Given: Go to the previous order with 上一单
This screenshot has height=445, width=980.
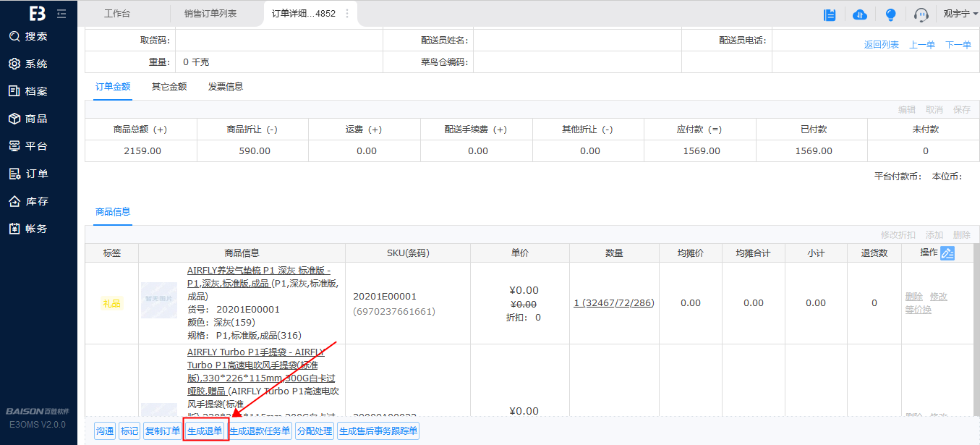Looking at the screenshot, I should click(x=922, y=45).
